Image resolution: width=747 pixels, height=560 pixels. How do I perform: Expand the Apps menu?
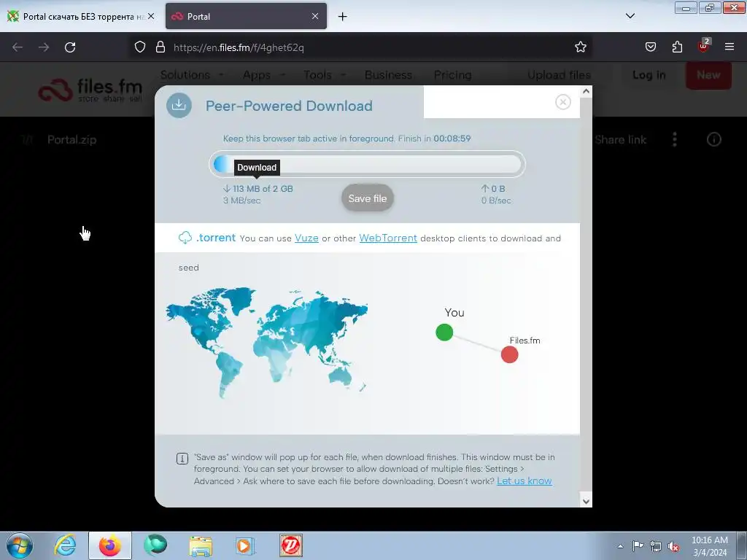[263, 75]
